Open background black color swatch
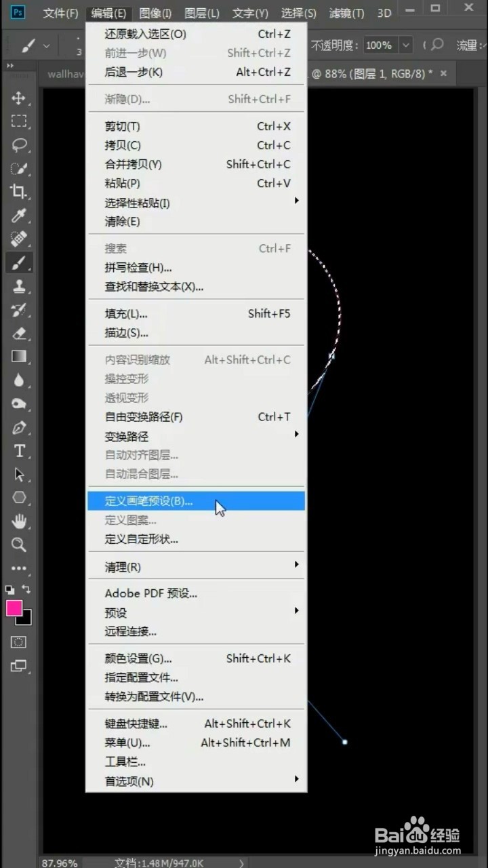Viewport: 488px width, 868px height. pos(26,619)
